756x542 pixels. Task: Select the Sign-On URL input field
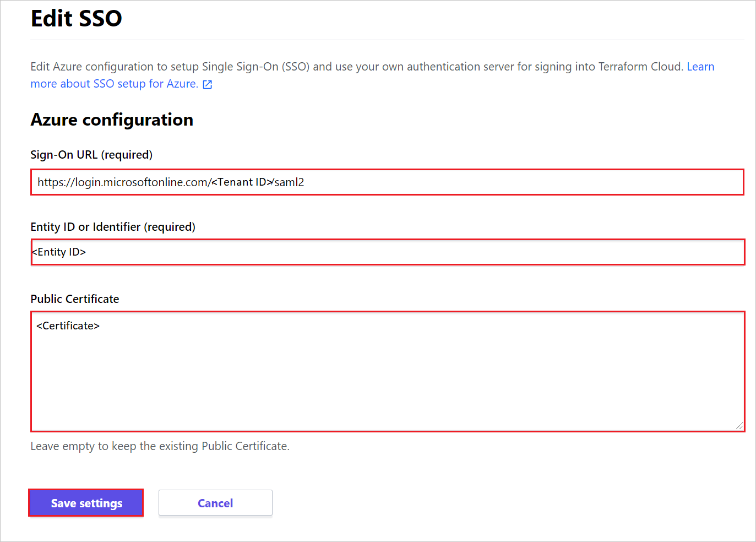385,182
